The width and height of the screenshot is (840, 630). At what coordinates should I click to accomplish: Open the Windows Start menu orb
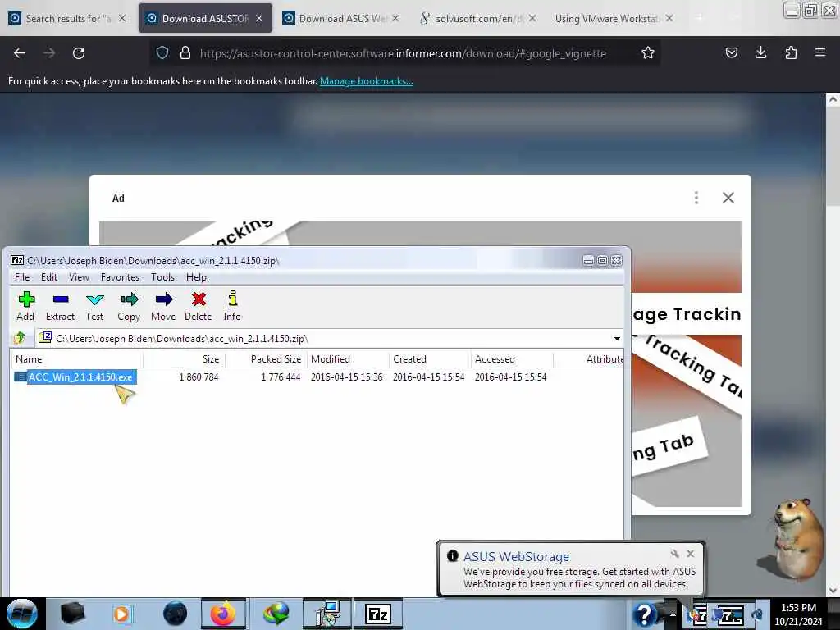coord(21,614)
